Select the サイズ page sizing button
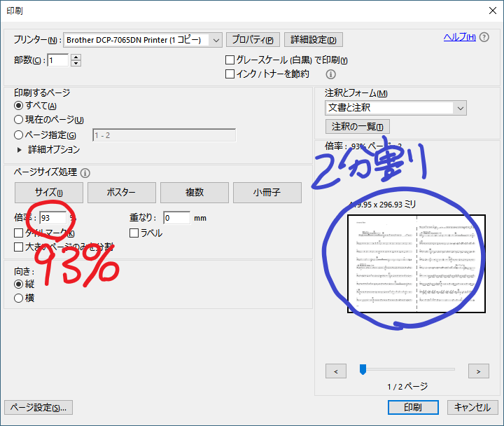This screenshot has height=426, width=504. pos(49,193)
